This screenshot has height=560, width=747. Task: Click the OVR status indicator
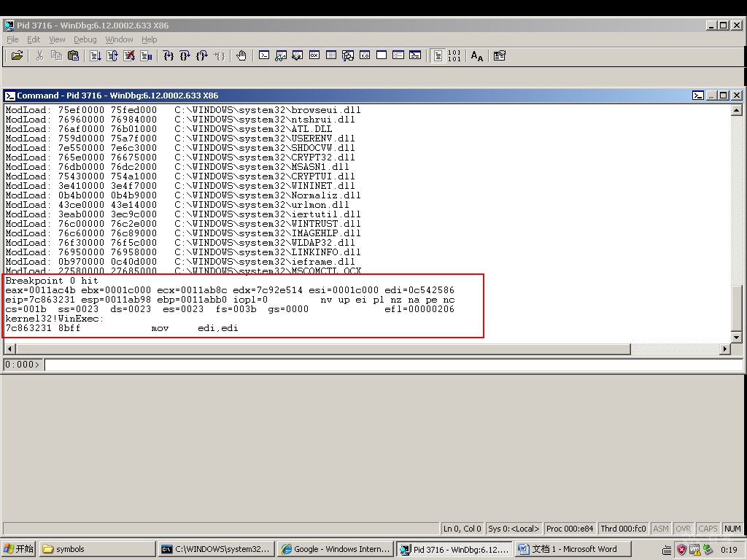click(683, 529)
